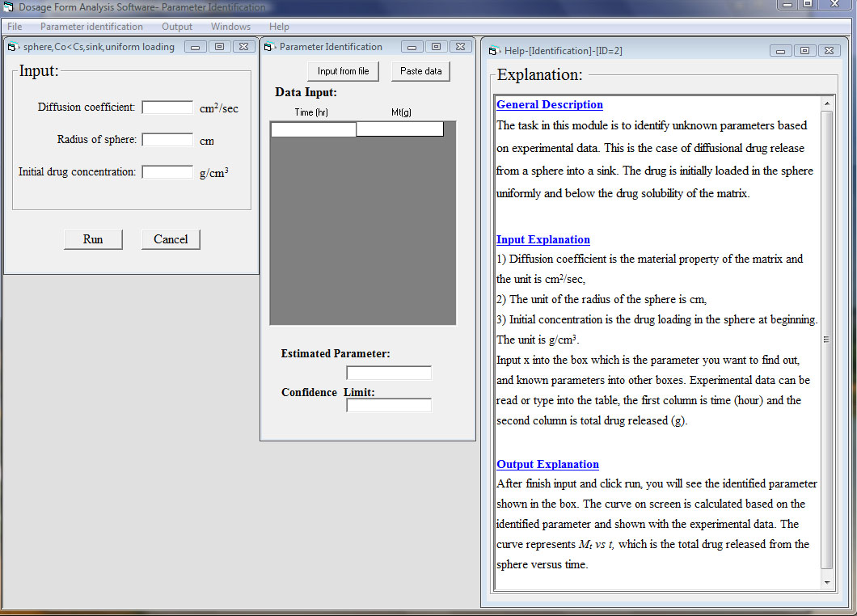
Task: Open the Output menu
Action: [x=177, y=27]
